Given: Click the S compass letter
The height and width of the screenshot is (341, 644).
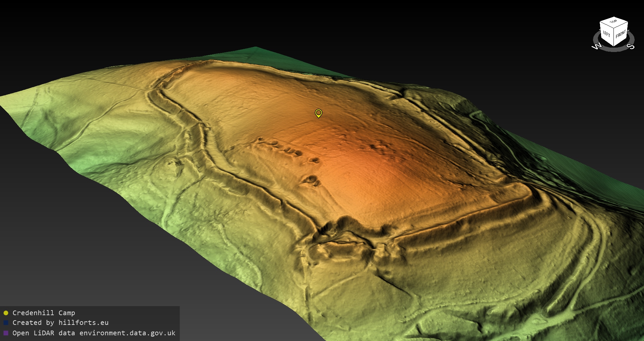Looking at the screenshot, I should 631,46.
